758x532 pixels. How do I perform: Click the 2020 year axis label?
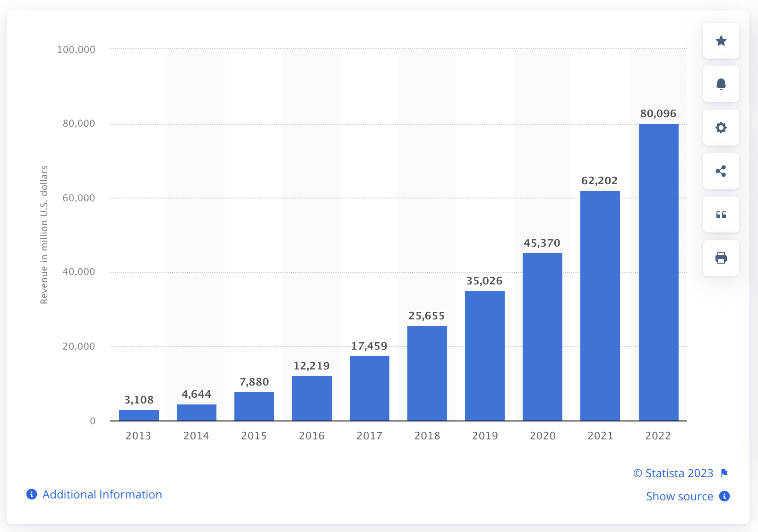[x=543, y=436]
